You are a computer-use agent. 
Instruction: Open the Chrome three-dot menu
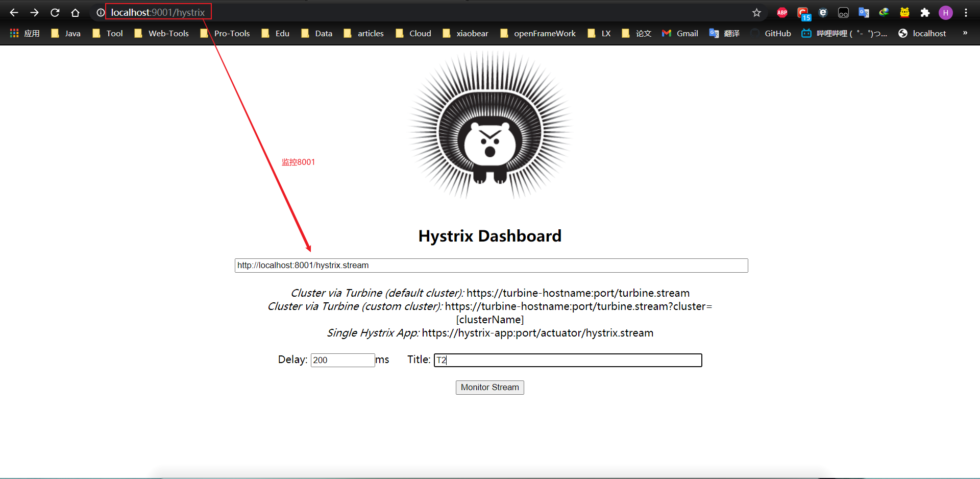click(x=966, y=13)
